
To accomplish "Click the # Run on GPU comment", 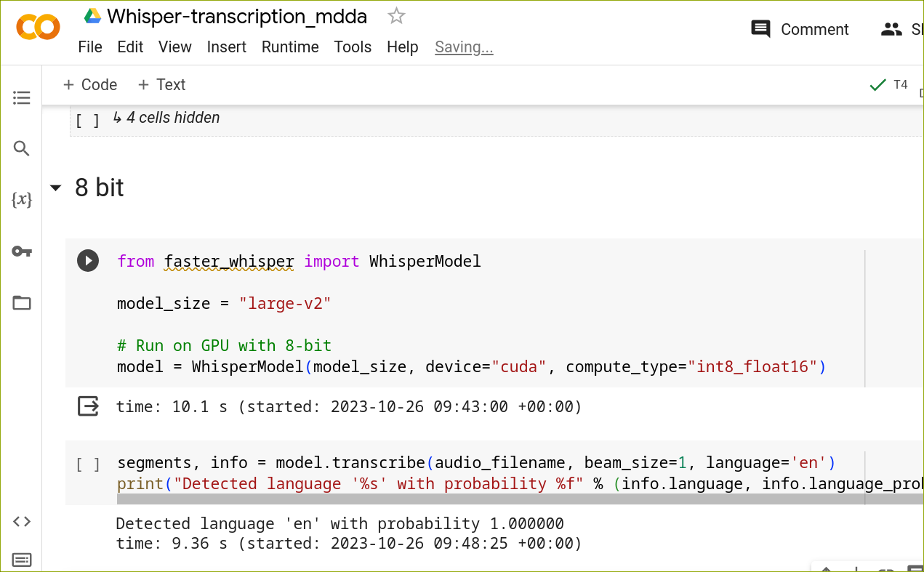I will coord(224,345).
